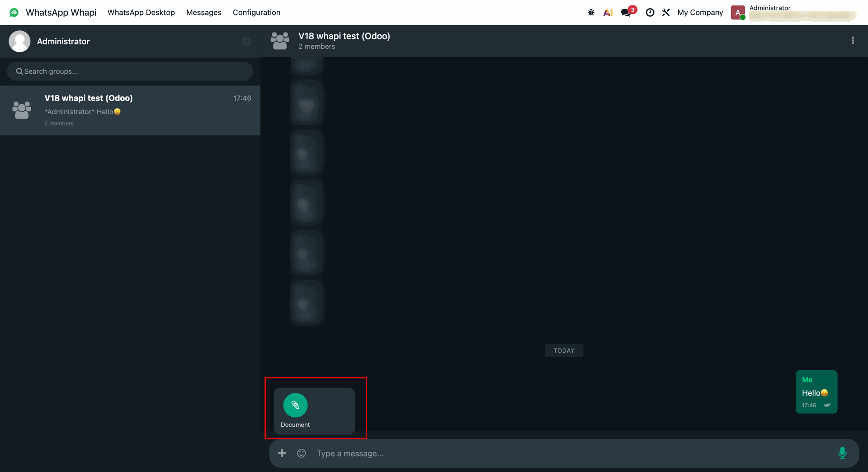Open the Messages menu
Viewport: 868px width, 472px height.
204,12
